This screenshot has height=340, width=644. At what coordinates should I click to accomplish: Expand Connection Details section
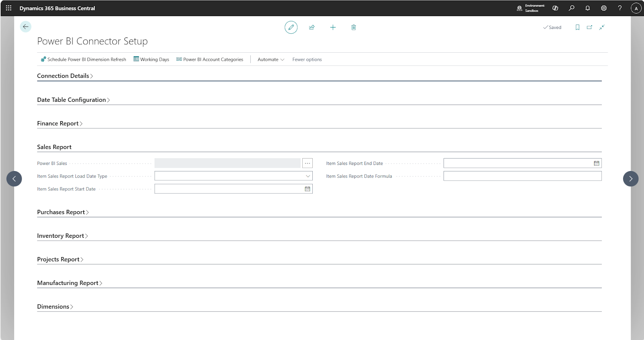(x=65, y=76)
